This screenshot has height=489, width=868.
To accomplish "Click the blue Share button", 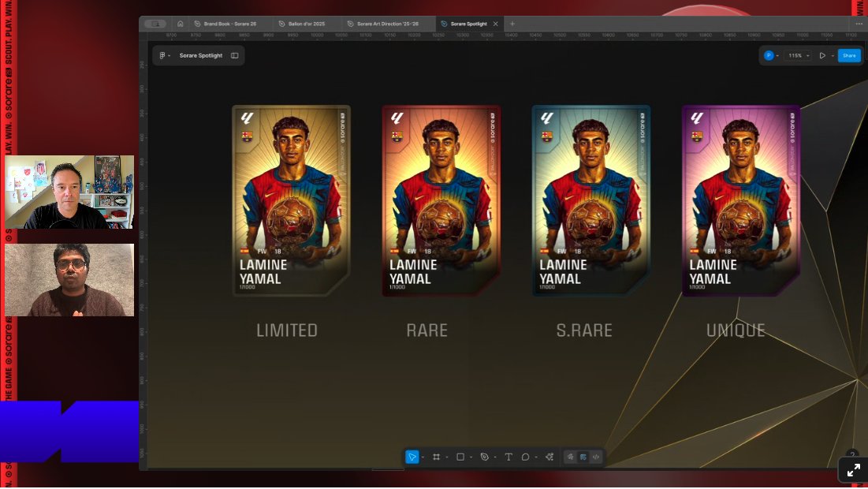I will 849,55.
